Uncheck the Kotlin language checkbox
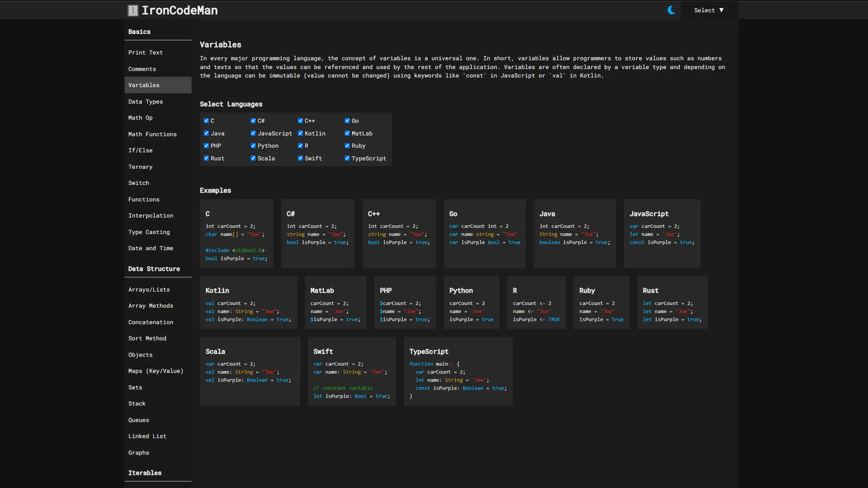 point(300,133)
